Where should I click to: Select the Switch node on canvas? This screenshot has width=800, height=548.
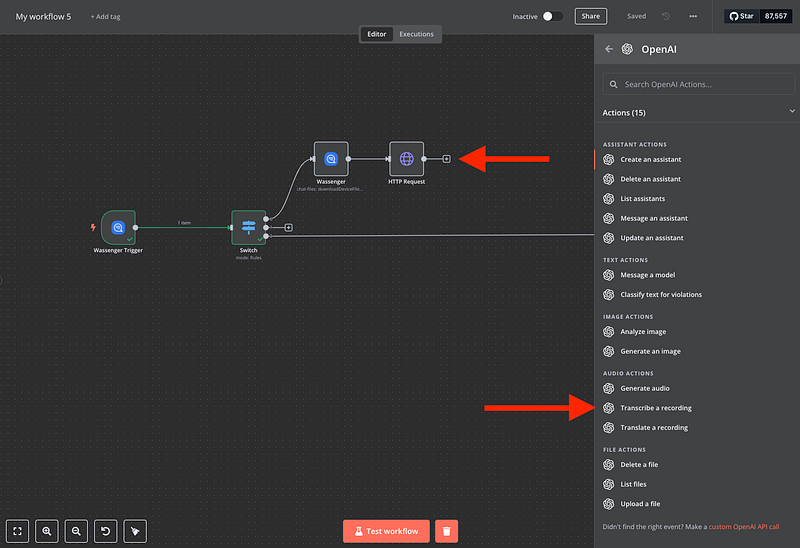click(248, 227)
